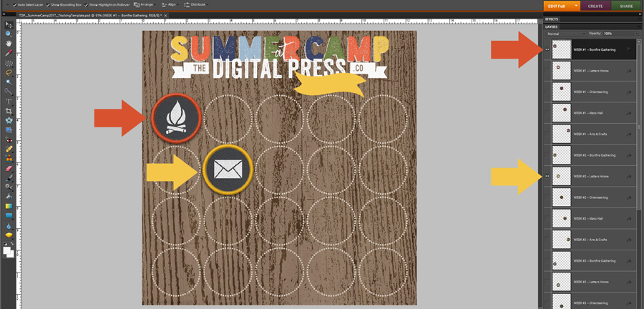Select the Sponge tool
The height and width of the screenshot is (309, 644).
coord(9,235)
